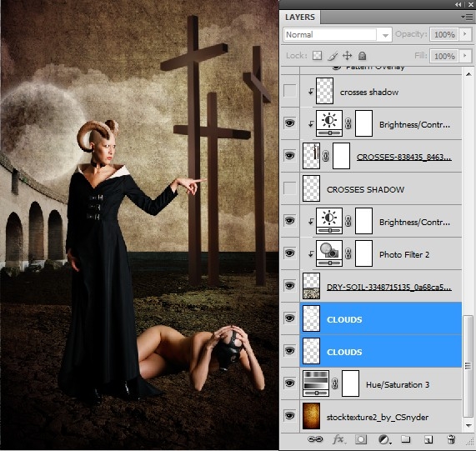Click the DRY-SOIL layer thumbnail
Viewport: 476px width, 451px height.
tap(311, 286)
